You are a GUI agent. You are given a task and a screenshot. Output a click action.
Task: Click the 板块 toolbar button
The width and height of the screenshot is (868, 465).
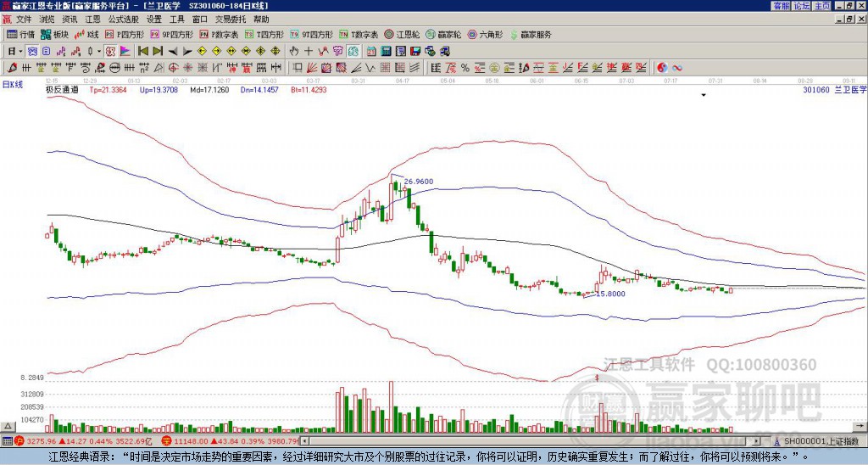tap(55, 34)
